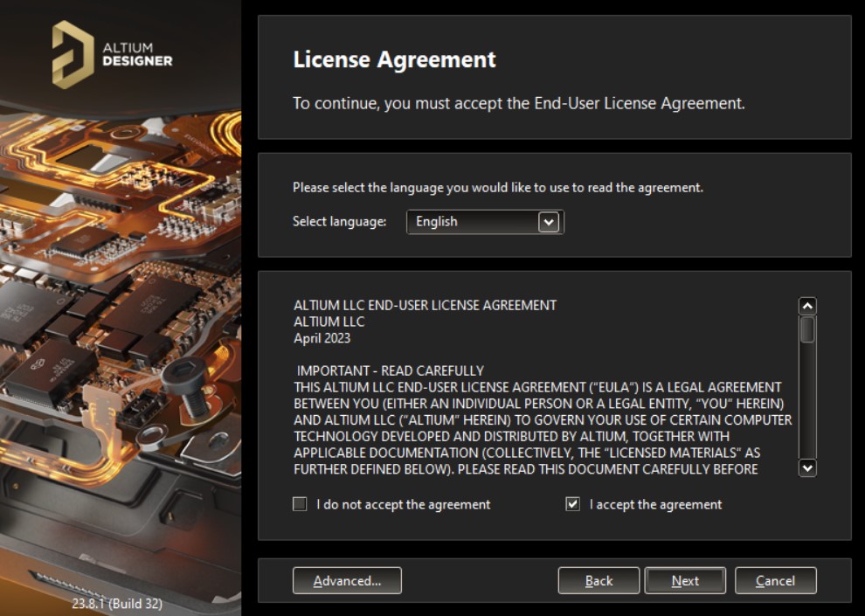Toggle the 'I accept the agreement' checkbox
The image size is (865, 616).
(x=573, y=504)
